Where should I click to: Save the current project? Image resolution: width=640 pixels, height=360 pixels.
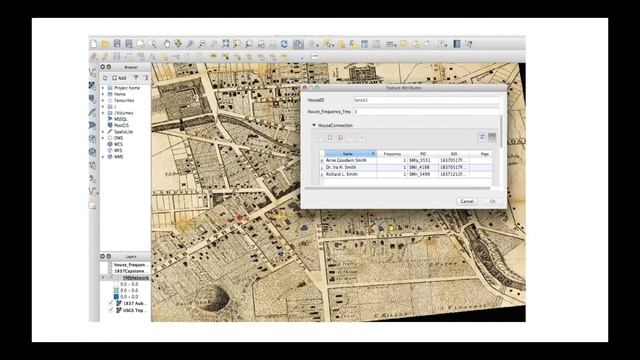coord(117,44)
